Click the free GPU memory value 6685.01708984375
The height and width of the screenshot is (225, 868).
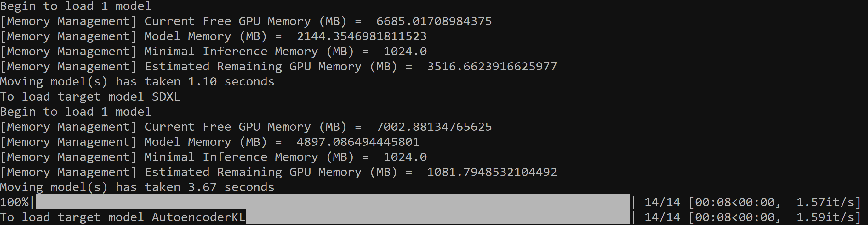click(434, 21)
